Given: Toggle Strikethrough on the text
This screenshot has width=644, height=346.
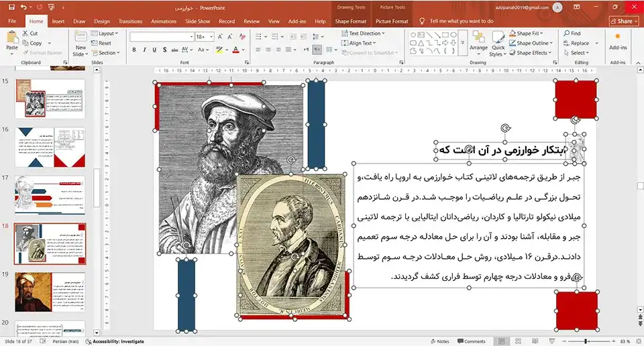Looking at the screenshot, I should tap(174, 50).
